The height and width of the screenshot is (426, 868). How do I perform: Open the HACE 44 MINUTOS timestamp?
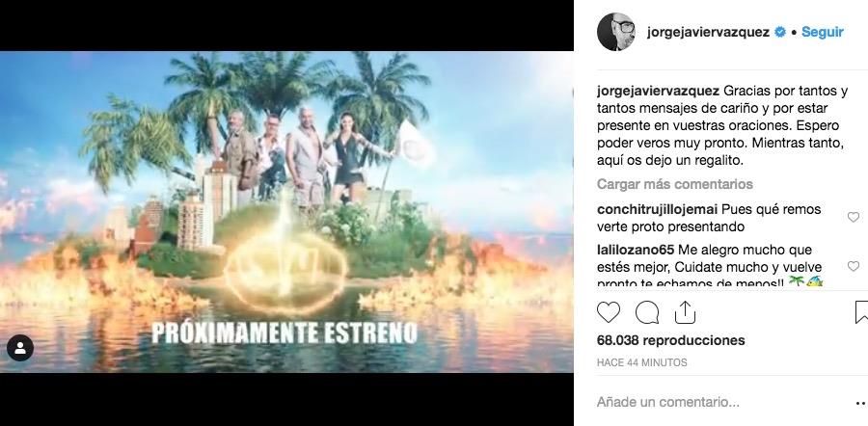tap(642, 363)
